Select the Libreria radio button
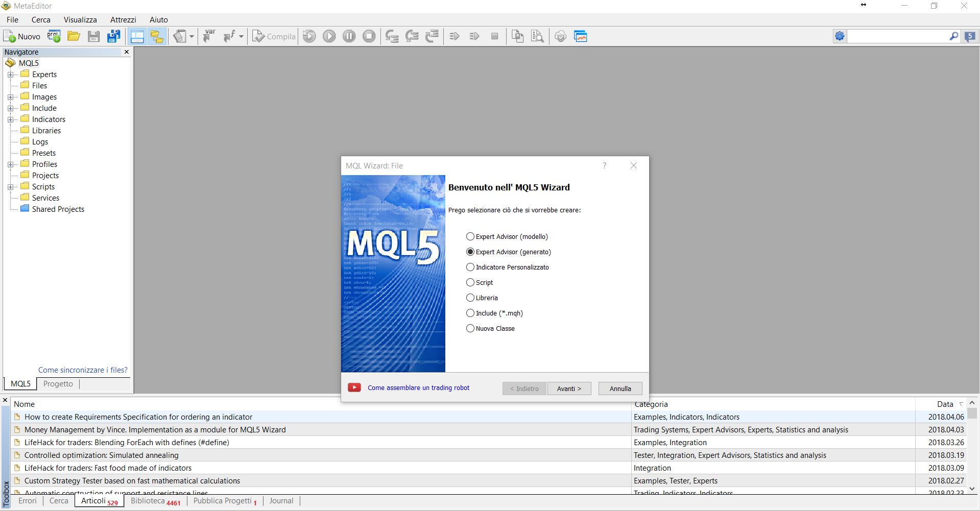The image size is (980, 511). tap(470, 298)
